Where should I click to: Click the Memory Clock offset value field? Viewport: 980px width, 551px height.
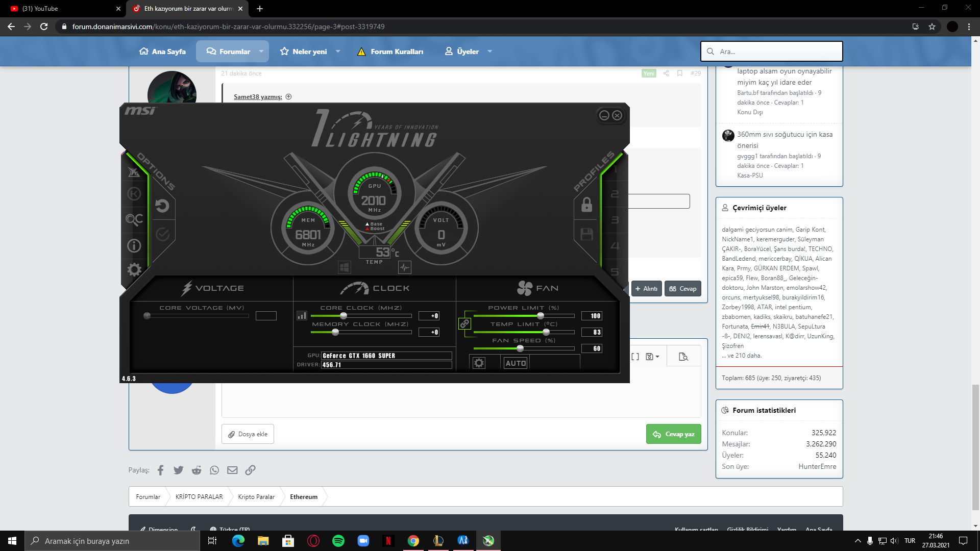click(x=429, y=332)
